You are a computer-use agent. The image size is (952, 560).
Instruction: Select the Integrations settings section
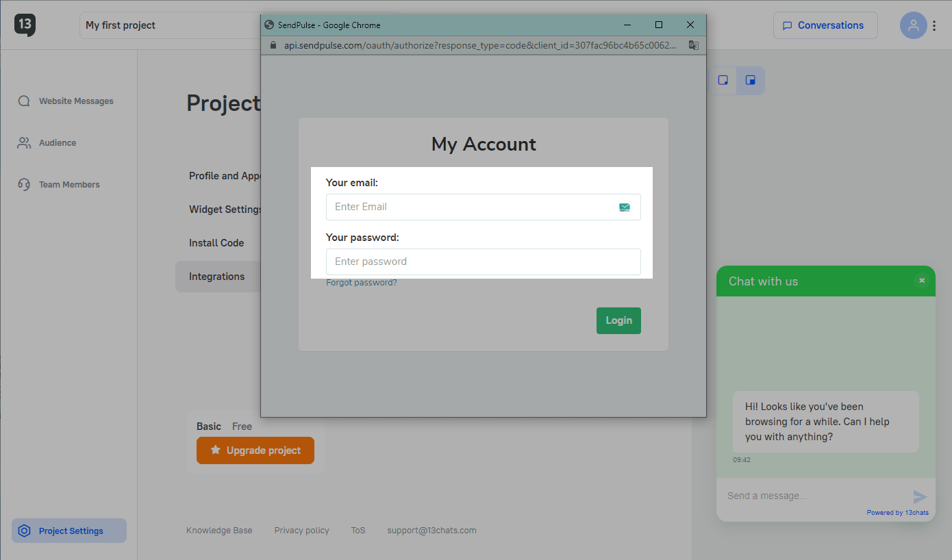pyautogui.click(x=218, y=277)
